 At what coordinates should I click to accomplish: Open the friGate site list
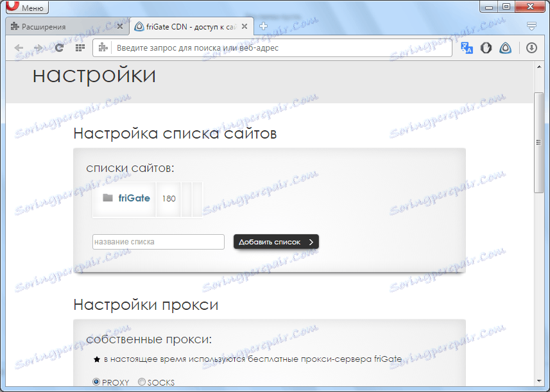pos(134,198)
